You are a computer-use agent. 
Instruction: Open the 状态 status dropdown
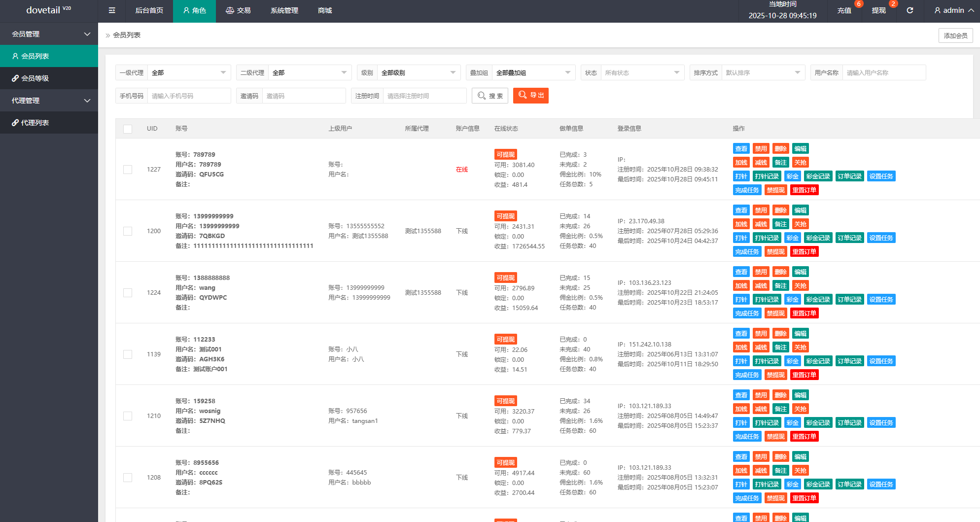[642, 73]
